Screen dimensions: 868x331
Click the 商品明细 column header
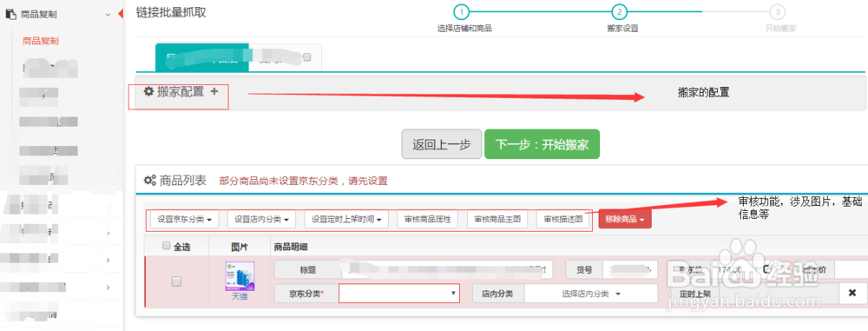(292, 247)
